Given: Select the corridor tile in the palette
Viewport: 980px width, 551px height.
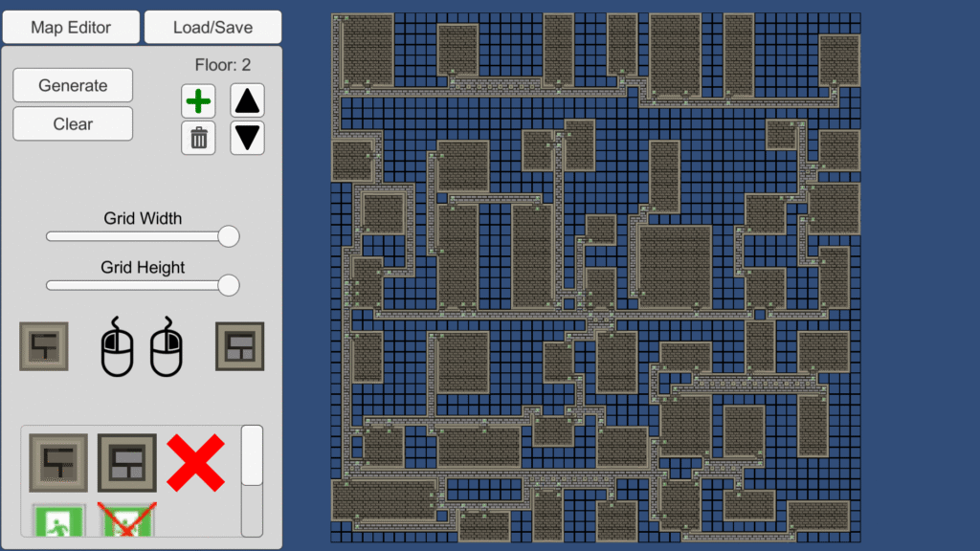Looking at the screenshot, I should pos(58,463).
